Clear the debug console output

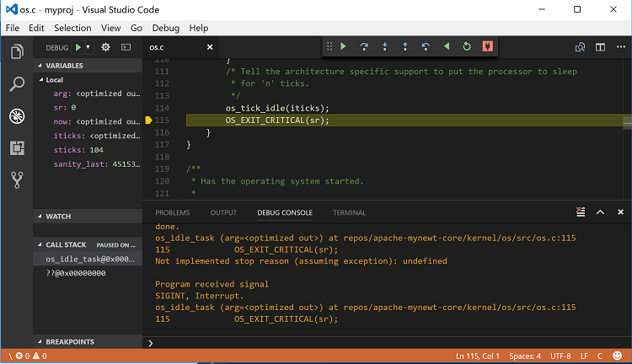pyautogui.click(x=581, y=212)
